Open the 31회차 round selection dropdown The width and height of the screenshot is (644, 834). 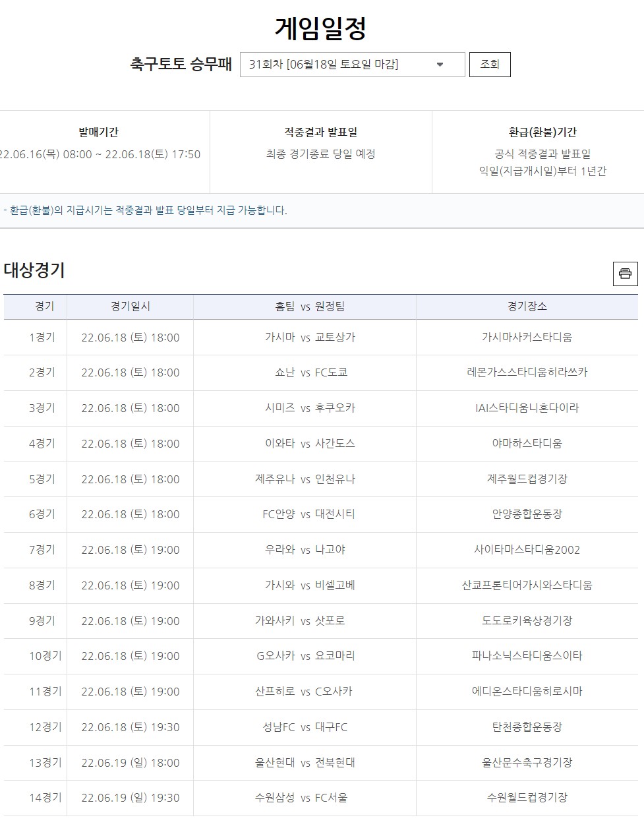click(352, 65)
